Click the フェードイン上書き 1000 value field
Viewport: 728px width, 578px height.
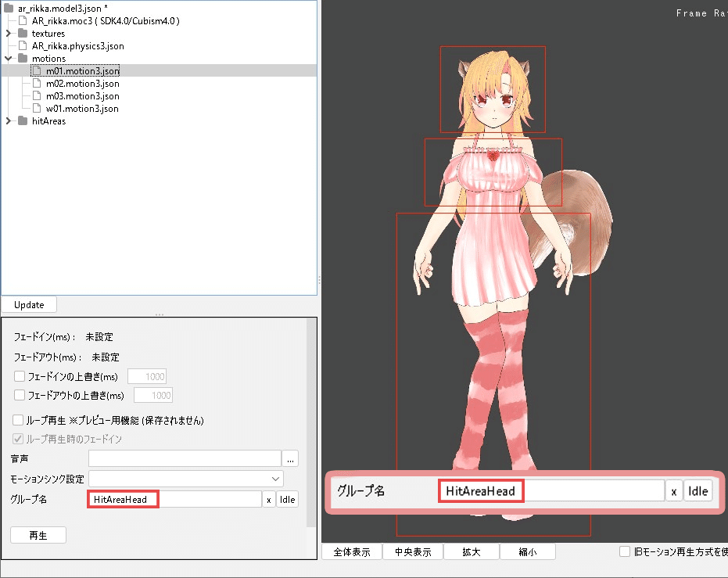[x=147, y=376]
